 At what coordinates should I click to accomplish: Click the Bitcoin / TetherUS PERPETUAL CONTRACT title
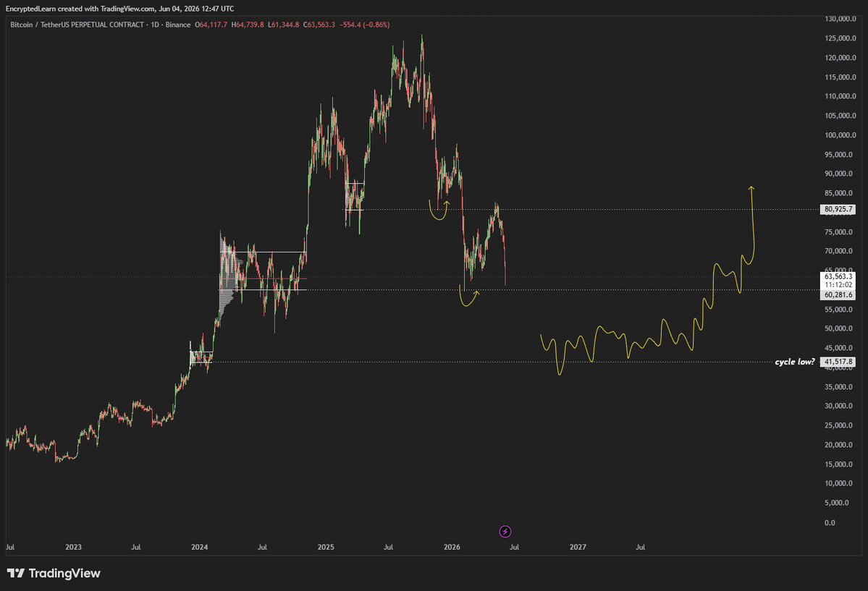[x=77, y=25]
